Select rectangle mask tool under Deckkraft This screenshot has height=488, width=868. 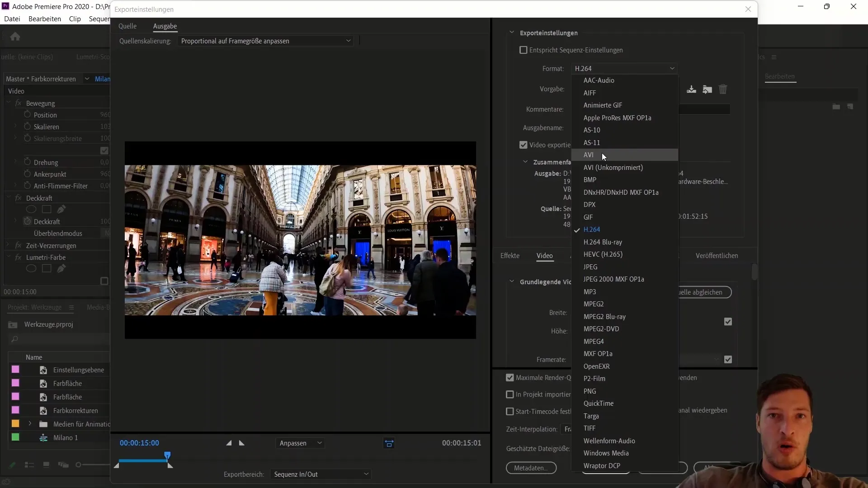[x=47, y=209]
